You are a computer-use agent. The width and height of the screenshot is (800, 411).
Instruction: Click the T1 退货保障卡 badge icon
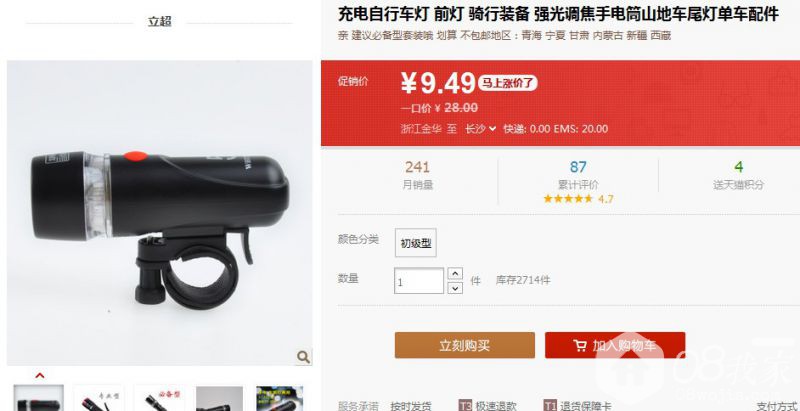click(x=549, y=406)
